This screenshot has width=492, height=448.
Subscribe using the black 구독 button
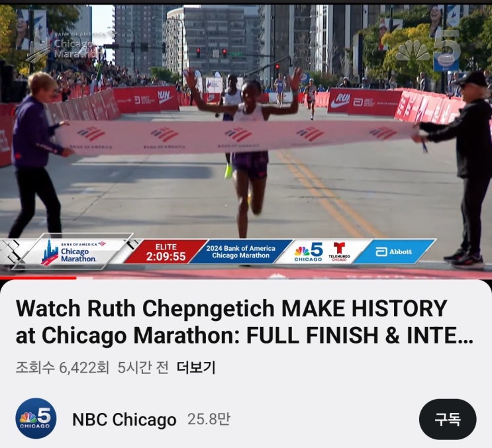[448, 419]
